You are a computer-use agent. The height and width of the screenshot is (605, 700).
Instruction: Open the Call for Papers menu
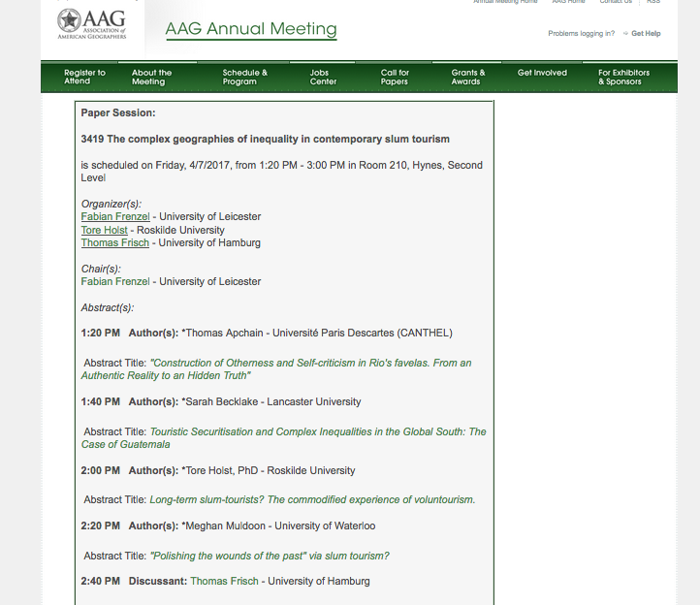[x=395, y=78]
